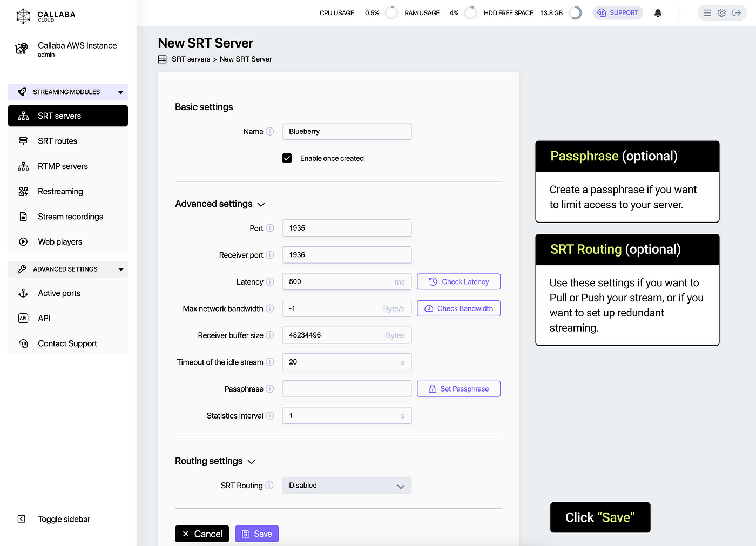Click the Save button
The height and width of the screenshot is (546, 756).
tap(257, 534)
